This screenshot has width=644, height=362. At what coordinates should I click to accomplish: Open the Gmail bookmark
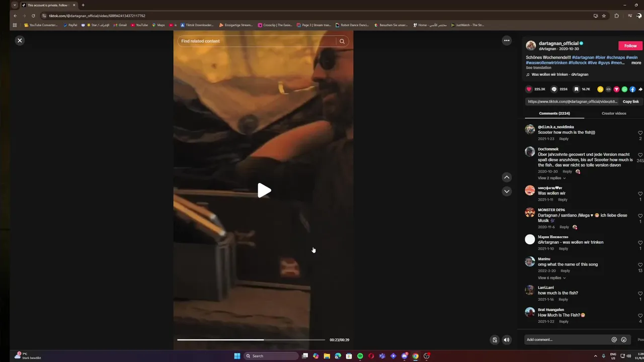click(x=120, y=25)
